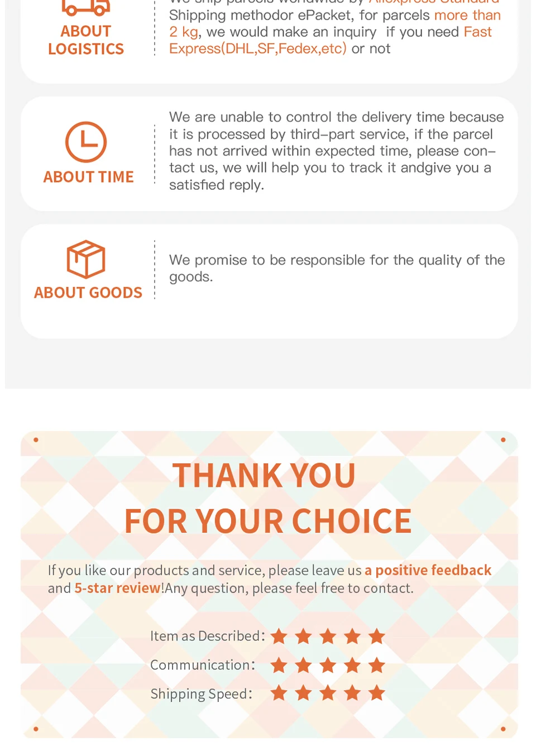The width and height of the screenshot is (536, 756).
Task: Click the fourth star for Item as Described
Action: click(352, 636)
